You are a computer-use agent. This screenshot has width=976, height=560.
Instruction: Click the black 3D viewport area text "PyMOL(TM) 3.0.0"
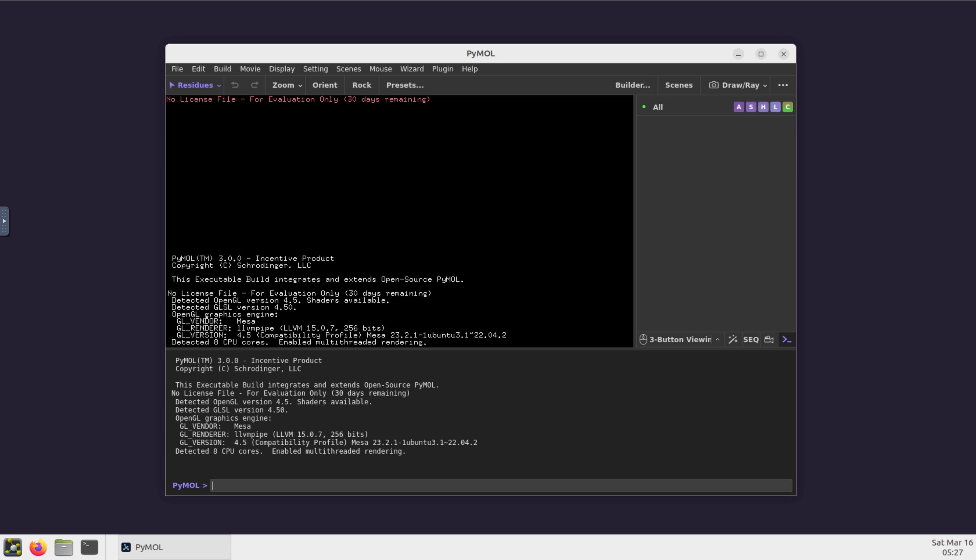click(x=207, y=259)
